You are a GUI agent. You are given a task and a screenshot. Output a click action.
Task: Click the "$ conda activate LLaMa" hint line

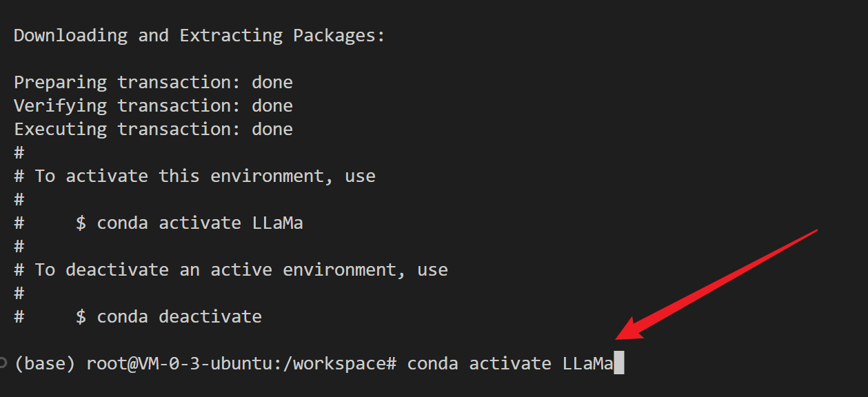tap(189, 223)
